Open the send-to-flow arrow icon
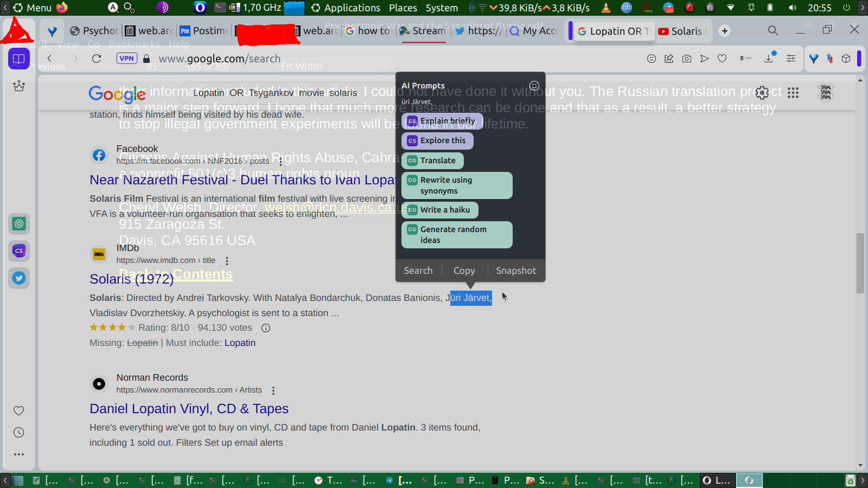The height and width of the screenshot is (488, 868). pyautogui.click(x=704, y=59)
